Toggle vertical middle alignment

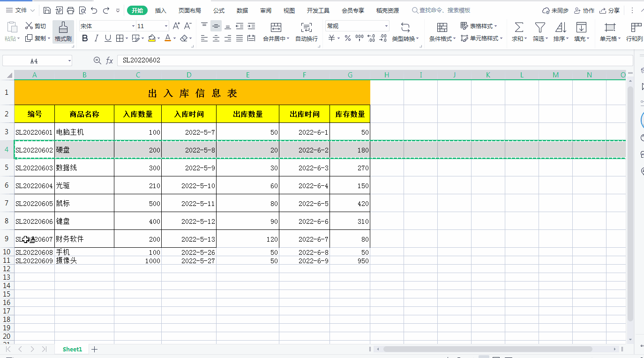[216, 26]
